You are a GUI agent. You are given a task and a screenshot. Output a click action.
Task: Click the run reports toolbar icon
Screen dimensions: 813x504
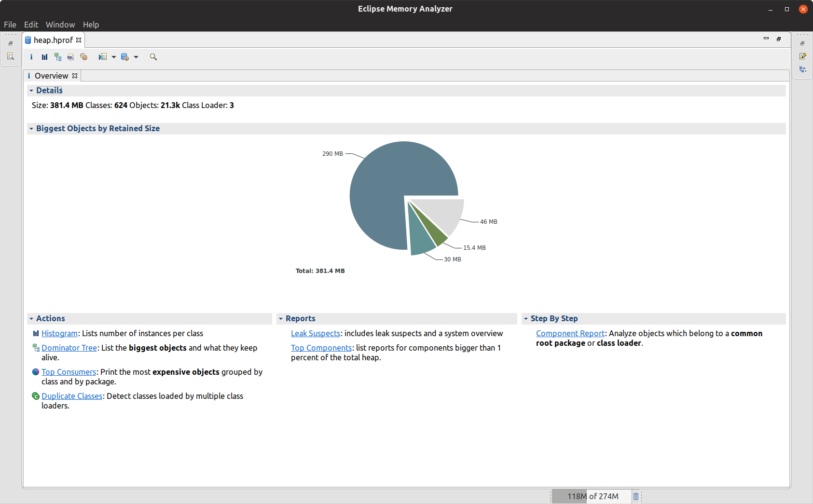[x=102, y=57]
